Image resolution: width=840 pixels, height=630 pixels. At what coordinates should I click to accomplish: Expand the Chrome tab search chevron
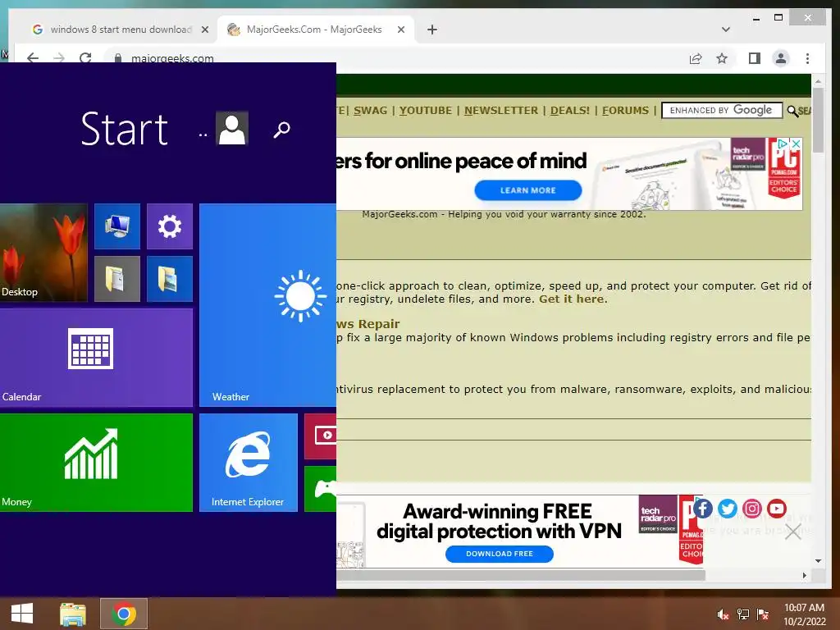pos(726,30)
